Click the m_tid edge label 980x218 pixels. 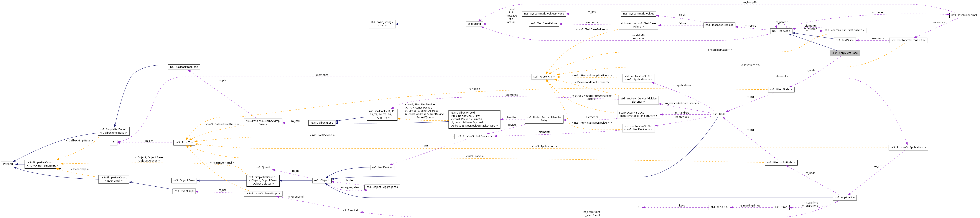click(x=296, y=171)
